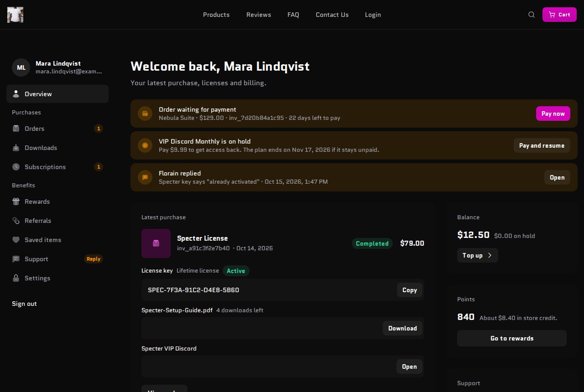Screen dimensions: 584x392
Task: Click invoice inv_a91c3f2e7b40 text
Action: point(203,248)
